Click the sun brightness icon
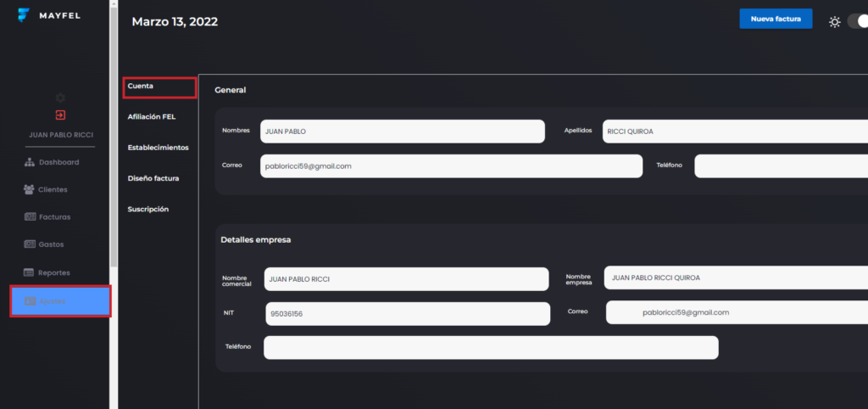 (x=835, y=21)
